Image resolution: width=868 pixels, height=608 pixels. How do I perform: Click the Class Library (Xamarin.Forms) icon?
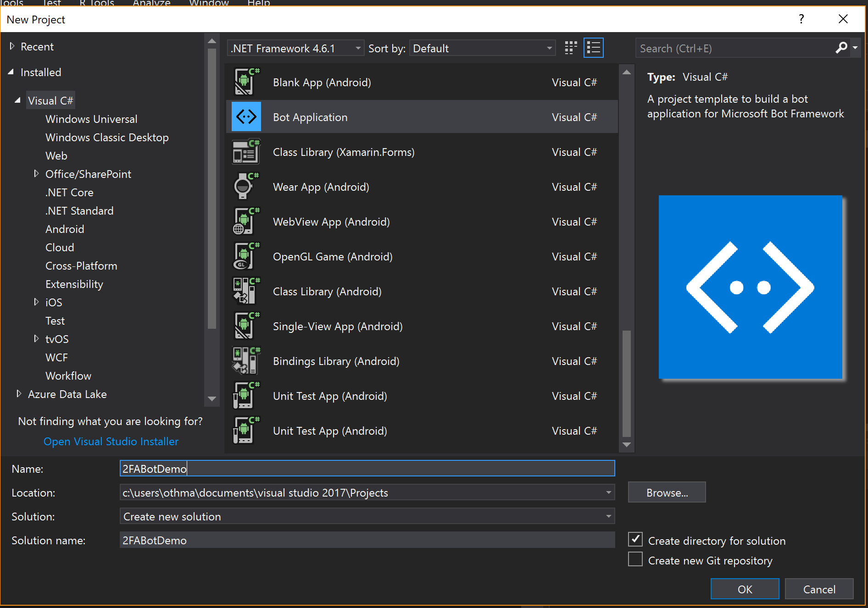(x=246, y=151)
